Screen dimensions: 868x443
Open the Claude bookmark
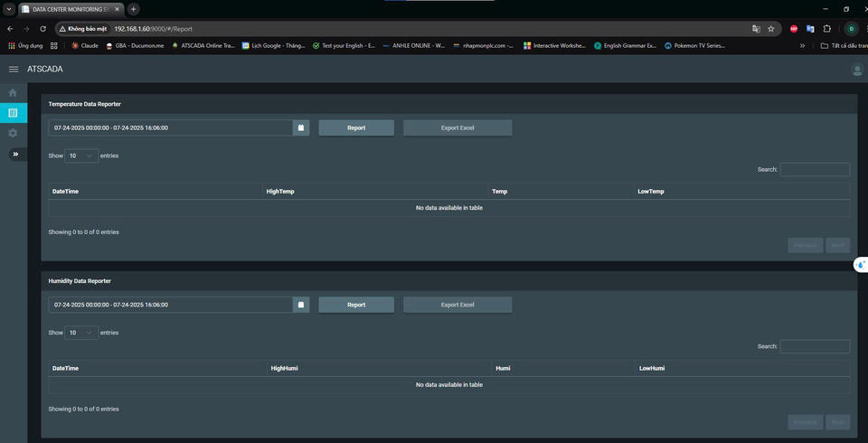[x=84, y=45]
